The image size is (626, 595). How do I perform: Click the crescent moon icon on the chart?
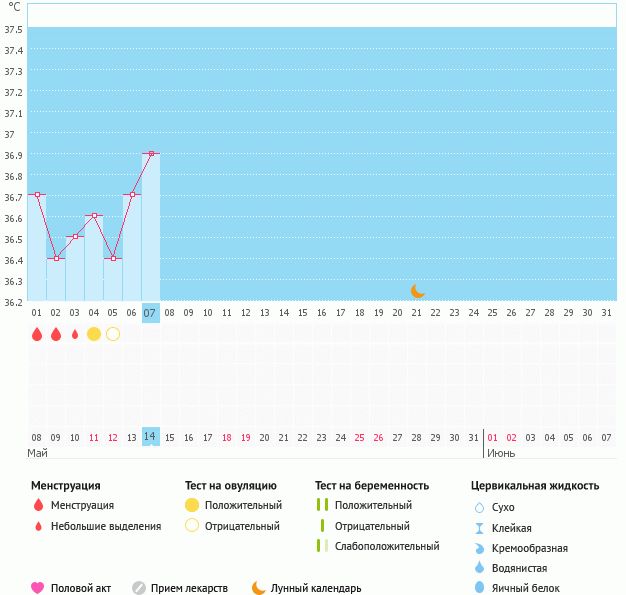point(418,291)
